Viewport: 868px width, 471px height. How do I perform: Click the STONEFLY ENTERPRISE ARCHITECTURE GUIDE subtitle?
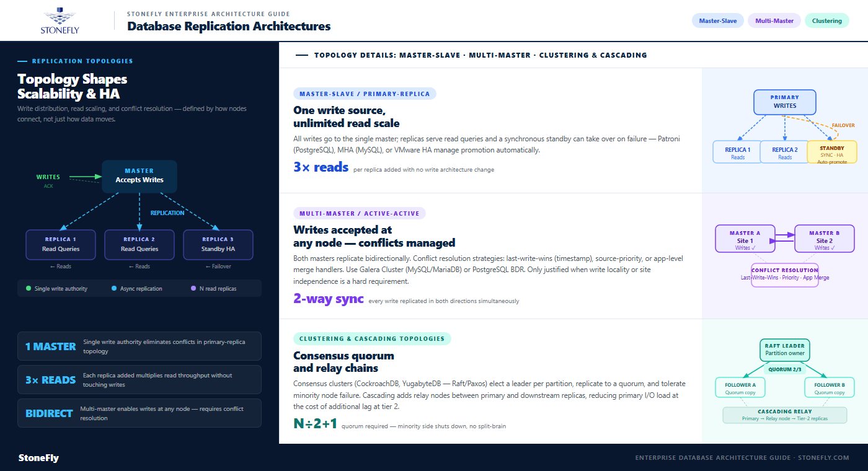click(x=208, y=13)
